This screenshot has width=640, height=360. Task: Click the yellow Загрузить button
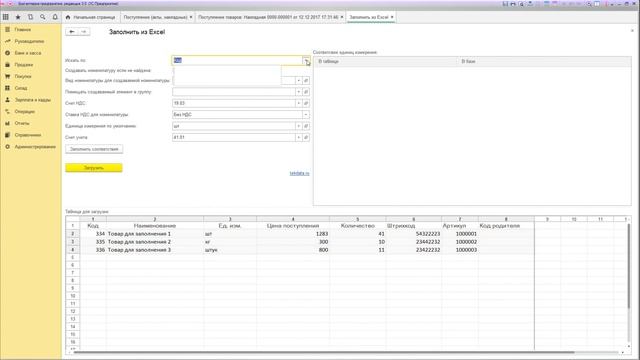coord(94,168)
